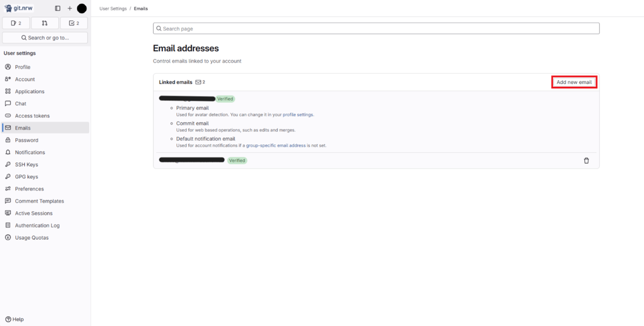Open your to-do list icon
The height and width of the screenshot is (326, 644).
pos(74,22)
